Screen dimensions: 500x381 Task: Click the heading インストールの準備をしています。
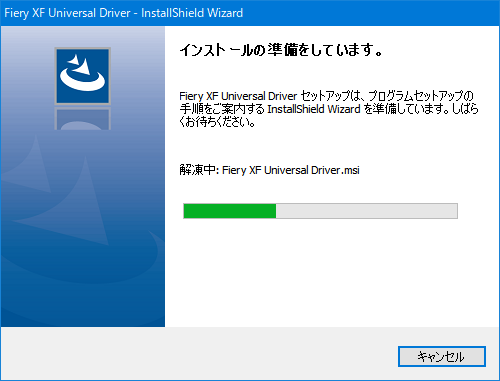pyautogui.click(x=281, y=50)
